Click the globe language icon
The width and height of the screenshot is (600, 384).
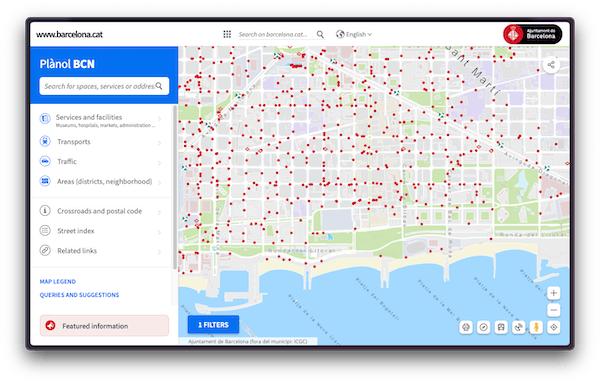click(x=340, y=34)
